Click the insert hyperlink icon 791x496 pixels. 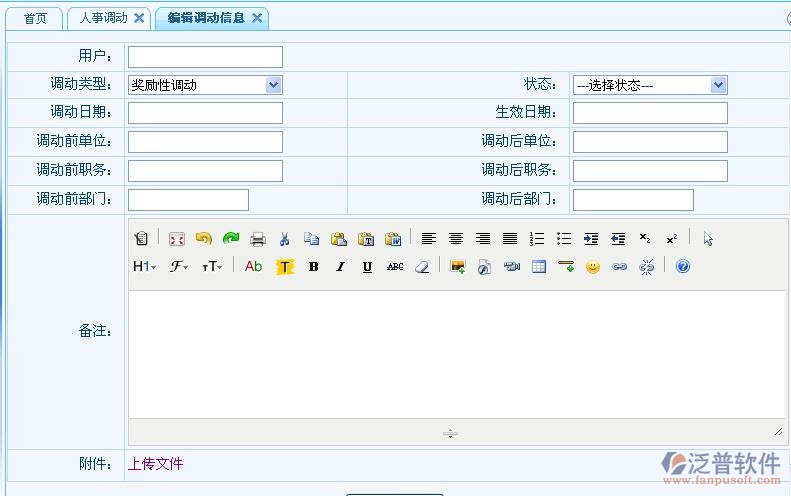[620, 267]
